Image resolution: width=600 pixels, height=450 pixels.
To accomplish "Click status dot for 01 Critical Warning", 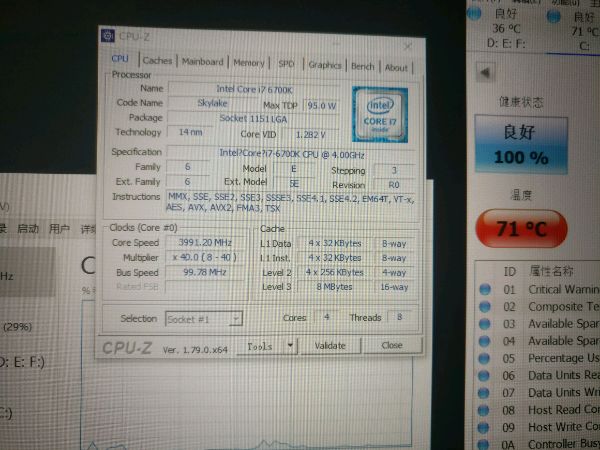I will [x=485, y=289].
